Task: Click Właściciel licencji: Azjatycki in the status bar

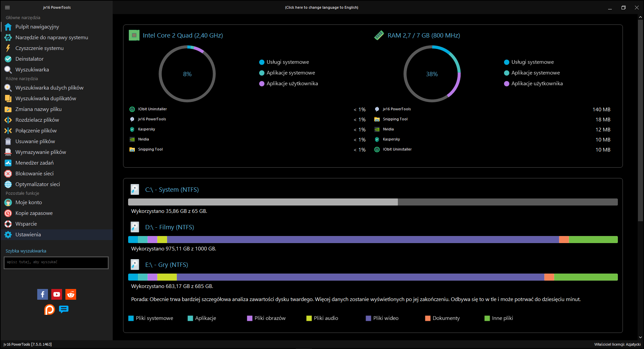Action: (x=617, y=344)
